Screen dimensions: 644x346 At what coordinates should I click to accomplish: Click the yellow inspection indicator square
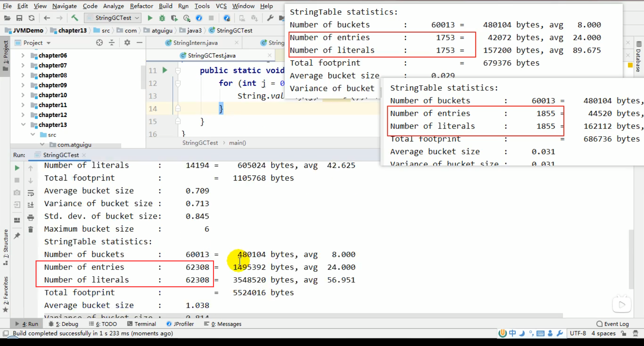click(630, 65)
